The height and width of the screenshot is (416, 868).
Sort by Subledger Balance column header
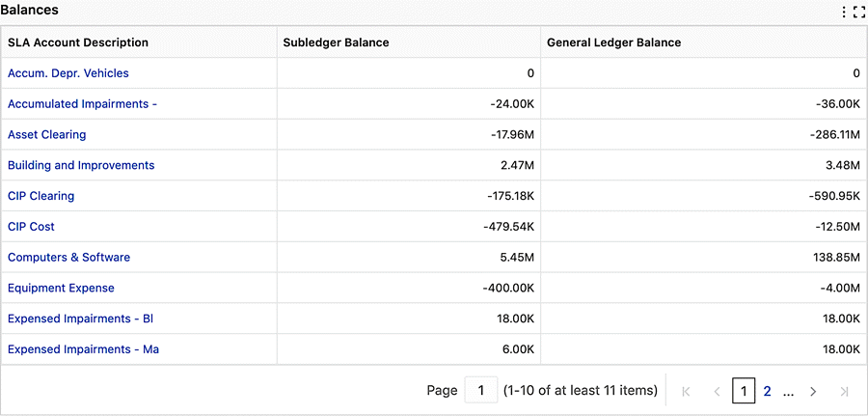[336, 42]
